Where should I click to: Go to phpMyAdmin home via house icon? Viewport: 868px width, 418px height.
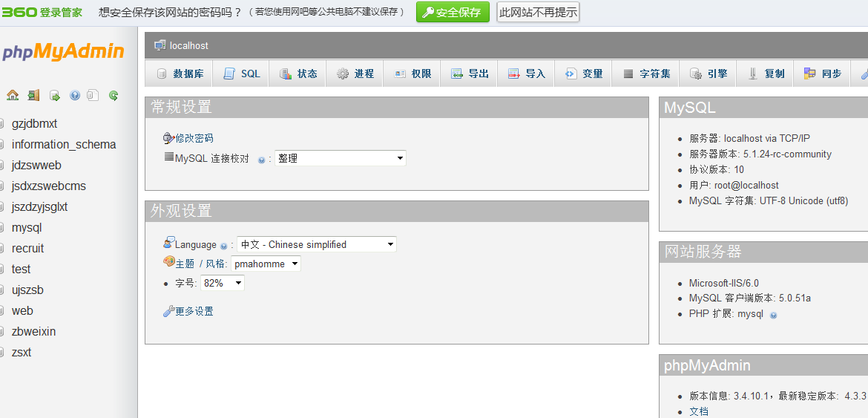pos(12,95)
